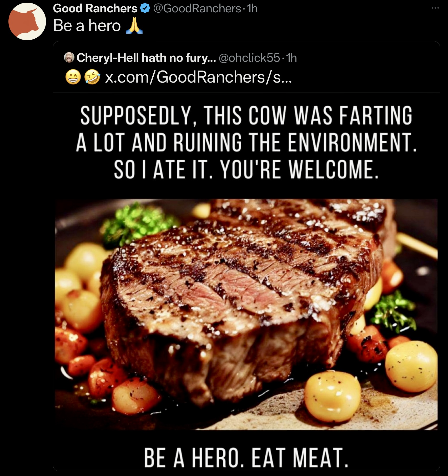Viewport: 448px width, 476px height.
Task: Open the quoted tweet card header
Action: 246,67
